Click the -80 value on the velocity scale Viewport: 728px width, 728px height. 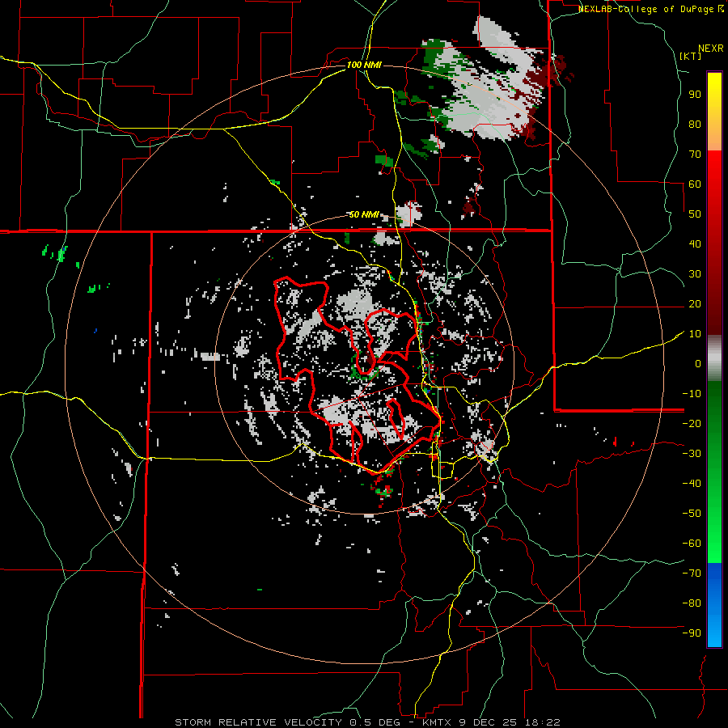point(692,603)
